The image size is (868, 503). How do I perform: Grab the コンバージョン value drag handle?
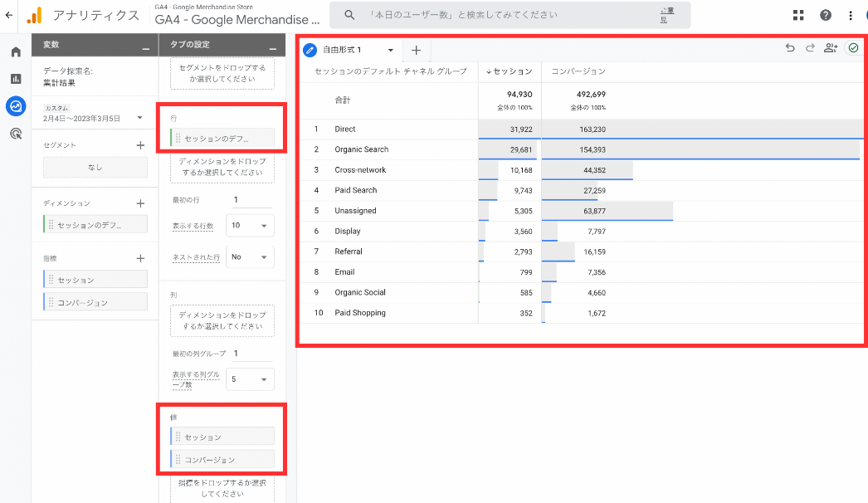click(x=178, y=459)
